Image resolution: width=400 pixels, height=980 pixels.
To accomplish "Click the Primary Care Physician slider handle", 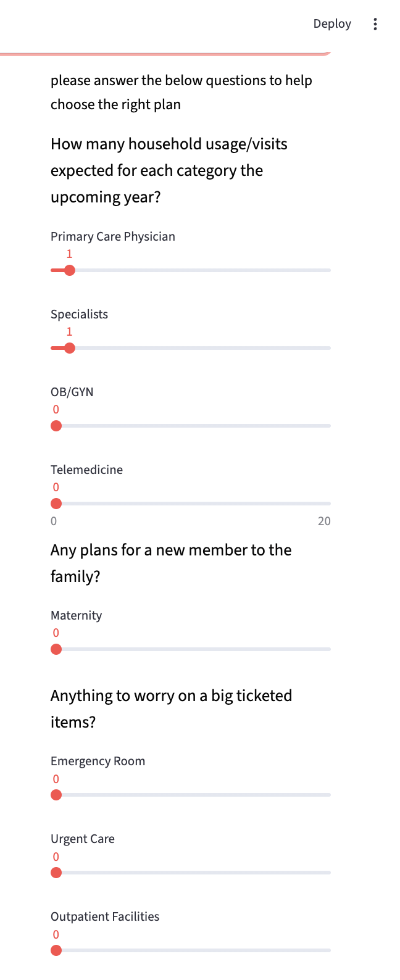I will coord(70,270).
